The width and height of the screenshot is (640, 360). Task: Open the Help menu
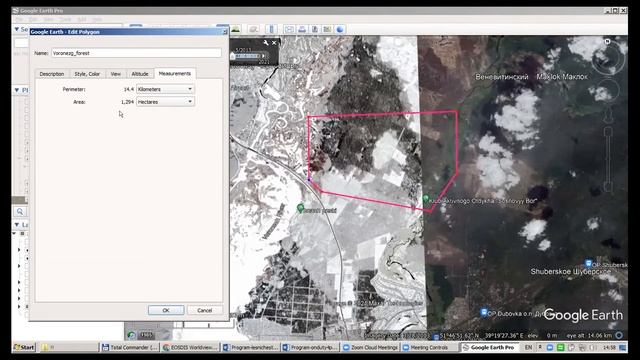coord(97,19)
